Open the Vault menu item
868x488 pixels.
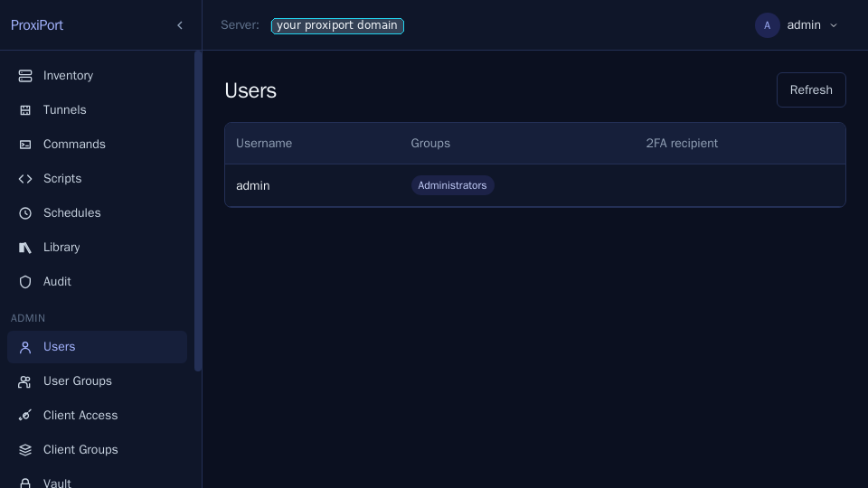97,480
